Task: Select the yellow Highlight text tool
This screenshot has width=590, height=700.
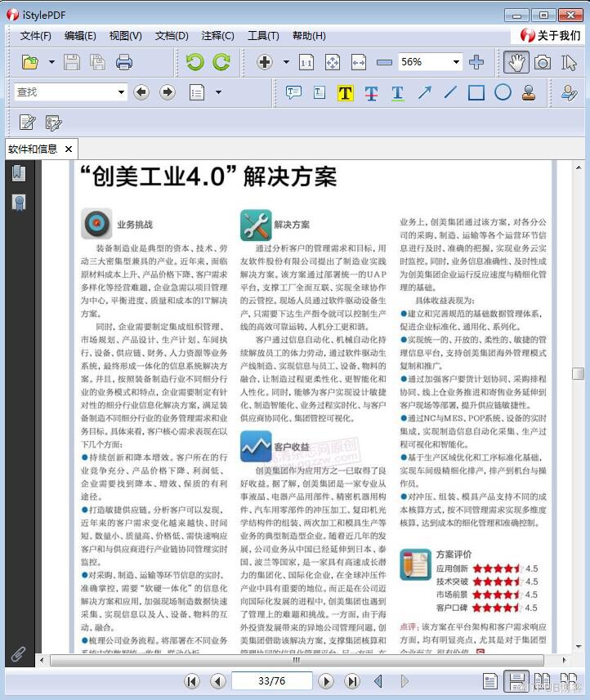Action: click(x=345, y=93)
